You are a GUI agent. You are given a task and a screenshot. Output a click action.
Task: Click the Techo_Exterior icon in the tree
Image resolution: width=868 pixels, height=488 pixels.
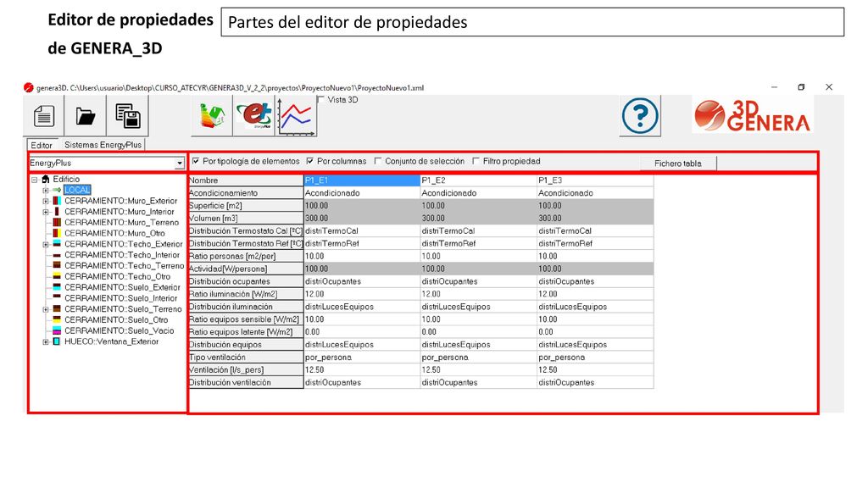(57, 244)
